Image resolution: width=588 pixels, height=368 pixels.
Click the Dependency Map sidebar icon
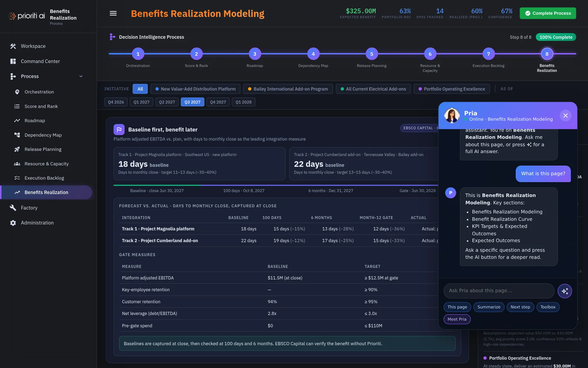17,135
